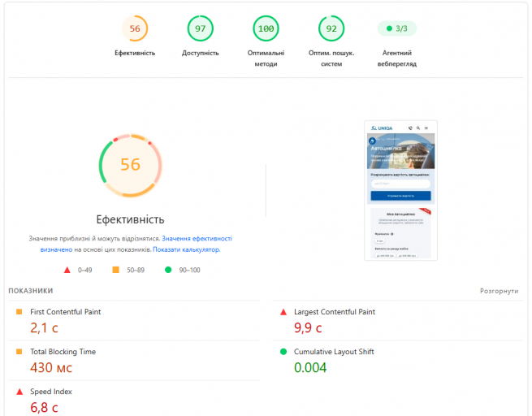Click the Доступність category label
Screen dimensions: 532x416
click(x=200, y=53)
